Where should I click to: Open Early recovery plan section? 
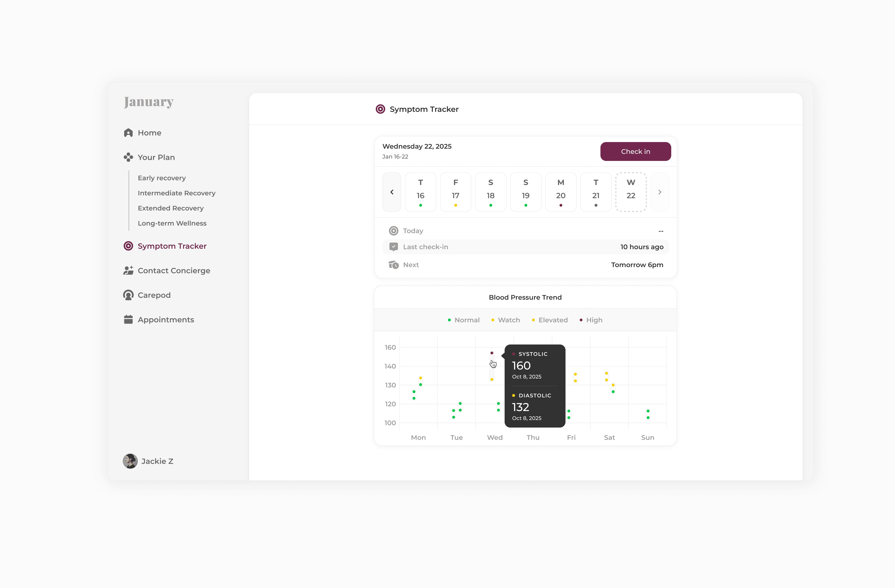click(x=162, y=178)
